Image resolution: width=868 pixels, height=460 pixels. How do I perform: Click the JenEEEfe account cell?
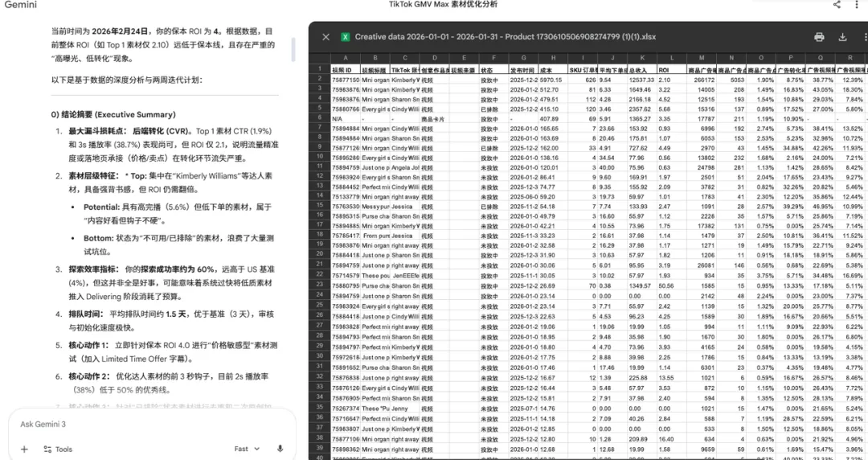[404, 276]
